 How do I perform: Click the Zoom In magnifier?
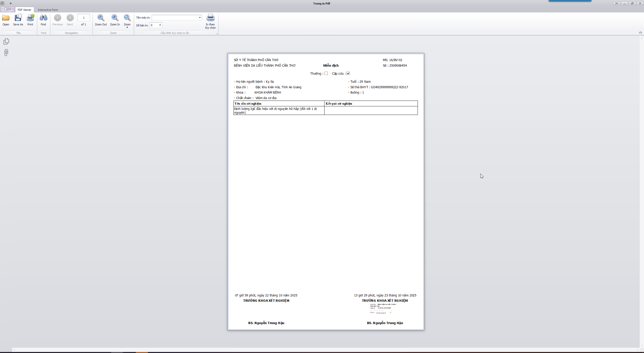[115, 18]
